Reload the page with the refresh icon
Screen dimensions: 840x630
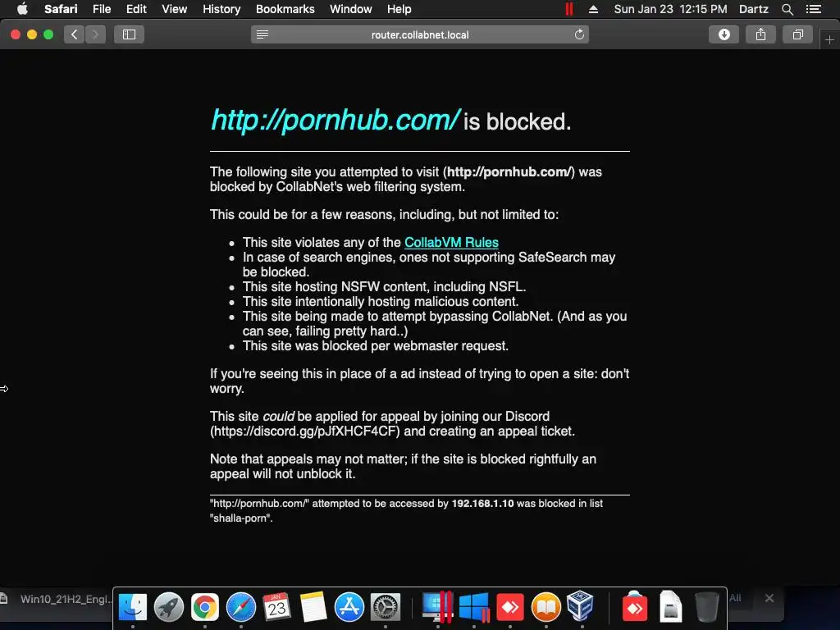coord(579,34)
